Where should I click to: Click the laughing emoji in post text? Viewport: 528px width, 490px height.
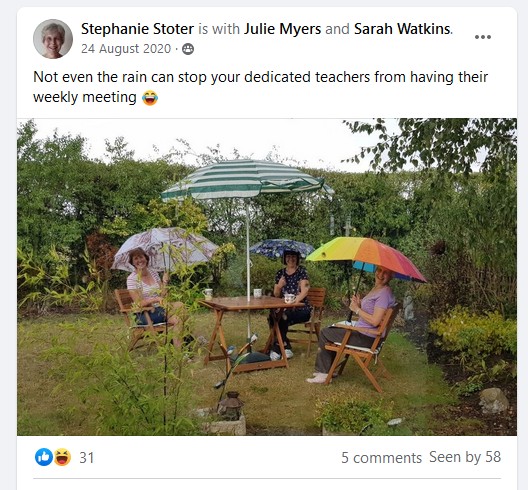(x=150, y=98)
